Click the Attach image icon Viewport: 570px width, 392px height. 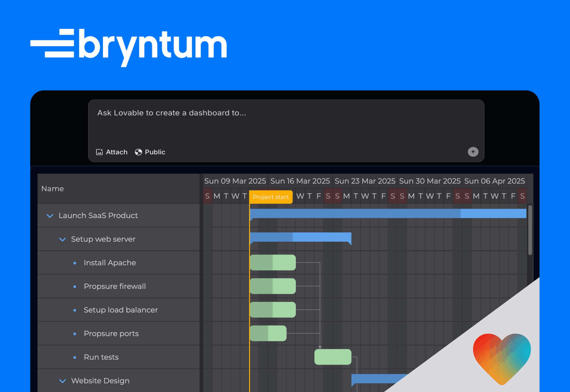tap(99, 152)
